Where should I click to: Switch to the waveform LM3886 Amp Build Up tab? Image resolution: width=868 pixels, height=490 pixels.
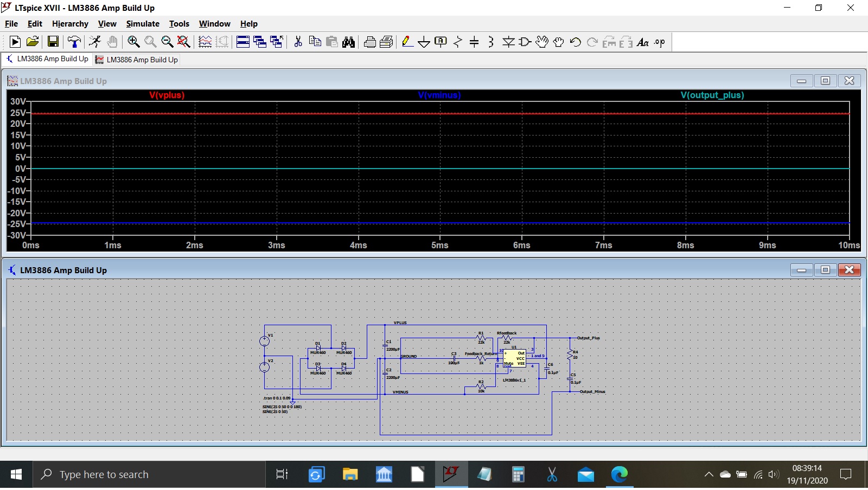pos(137,60)
